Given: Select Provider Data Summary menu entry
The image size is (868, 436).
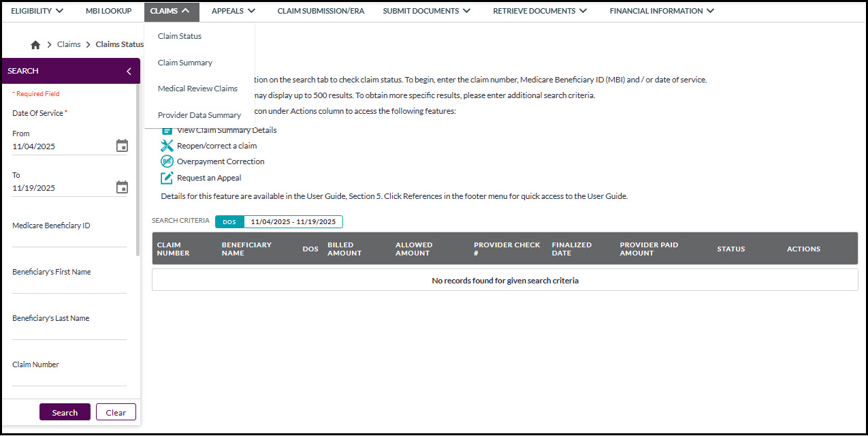Looking at the screenshot, I should (x=199, y=115).
